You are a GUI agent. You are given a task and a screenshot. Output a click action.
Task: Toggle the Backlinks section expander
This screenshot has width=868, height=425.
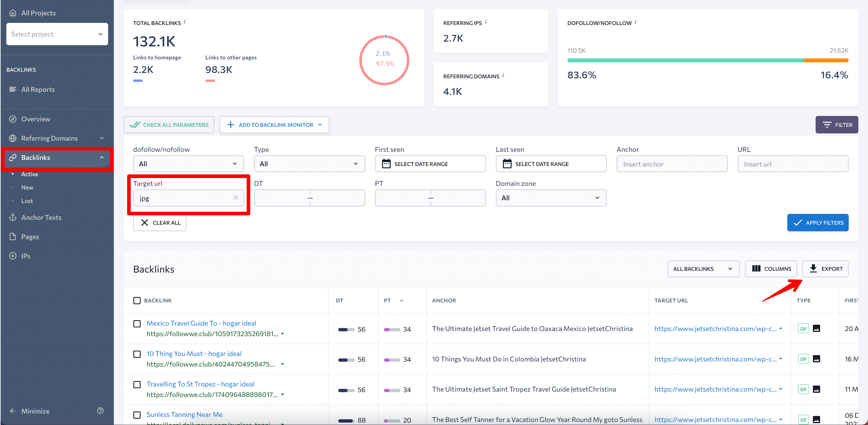[101, 157]
